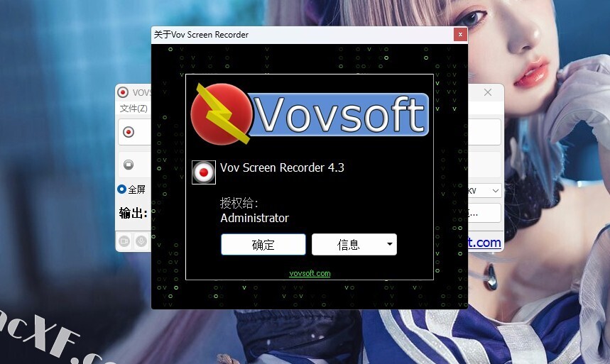610x364 pixels.
Task: Open the 信息 dropdown button
Action: [x=354, y=245]
